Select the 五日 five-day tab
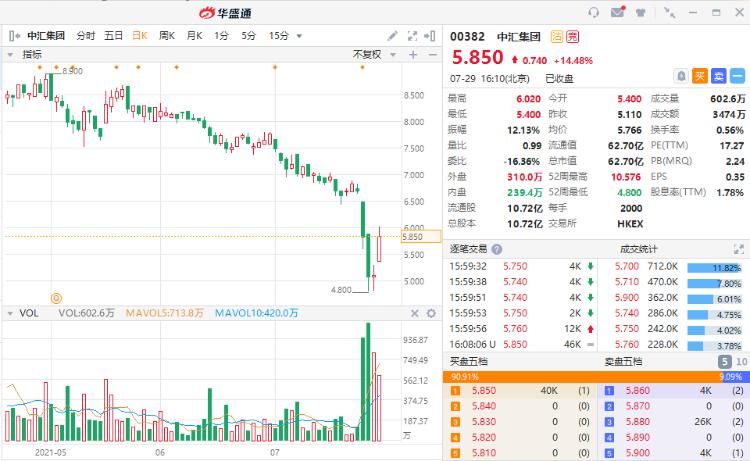Image resolution: width=750 pixels, height=461 pixels. tap(113, 36)
